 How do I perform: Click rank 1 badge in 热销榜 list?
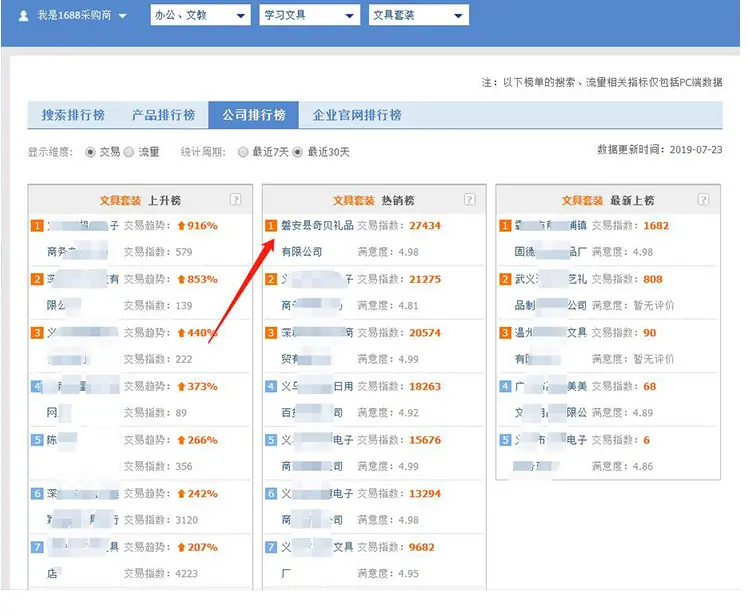pos(271,226)
